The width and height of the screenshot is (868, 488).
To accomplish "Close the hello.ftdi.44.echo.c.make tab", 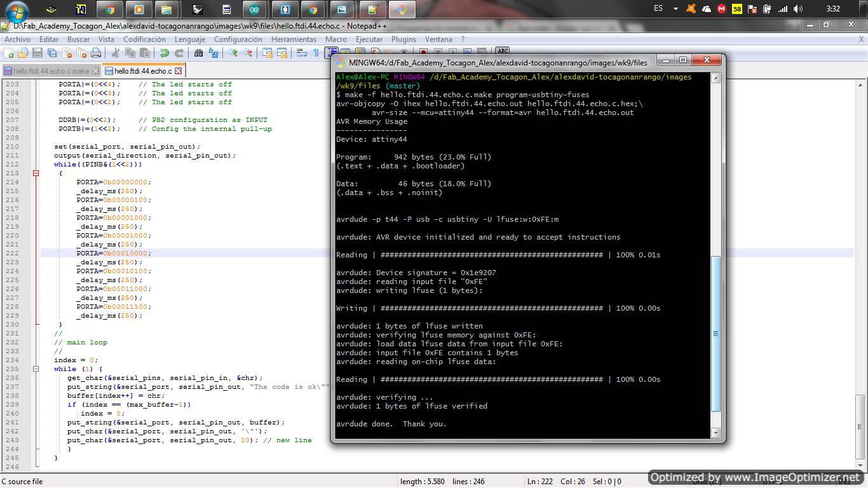I will click(95, 71).
